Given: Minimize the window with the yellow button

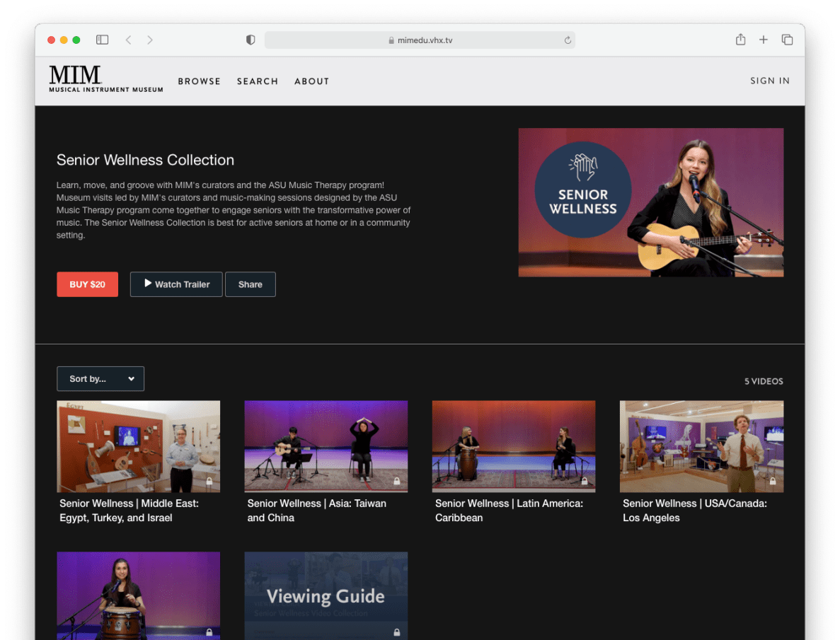Looking at the screenshot, I should [64, 40].
